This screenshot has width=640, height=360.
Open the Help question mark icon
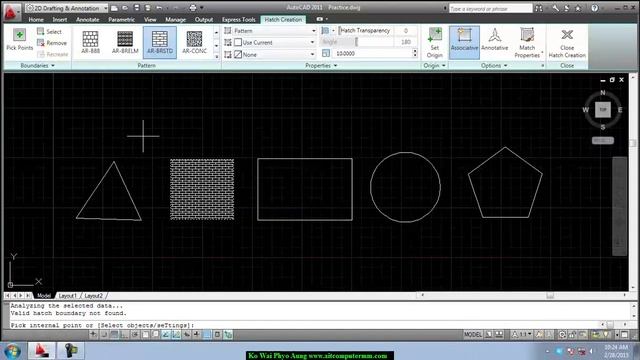click(x=595, y=8)
